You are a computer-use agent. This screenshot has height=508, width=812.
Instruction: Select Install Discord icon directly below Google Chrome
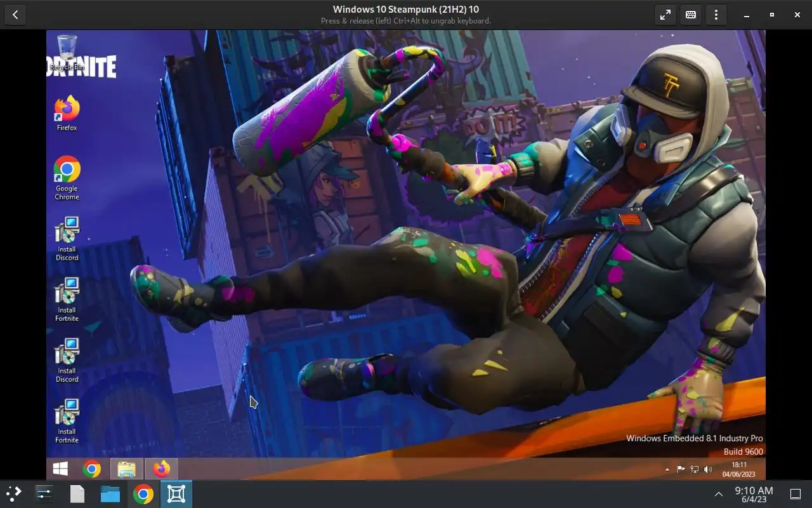click(x=67, y=239)
